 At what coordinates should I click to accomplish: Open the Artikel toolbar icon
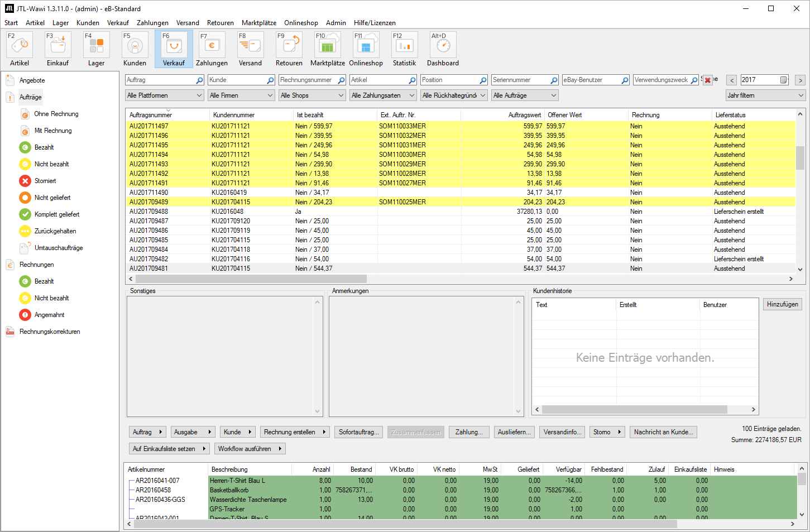(x=19, y=49)
